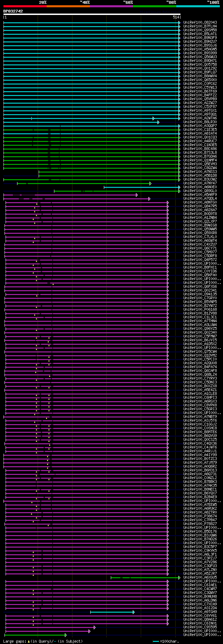Select the query name BP032742
Viewport: 223px width, 644px height.
coord(13,11)
